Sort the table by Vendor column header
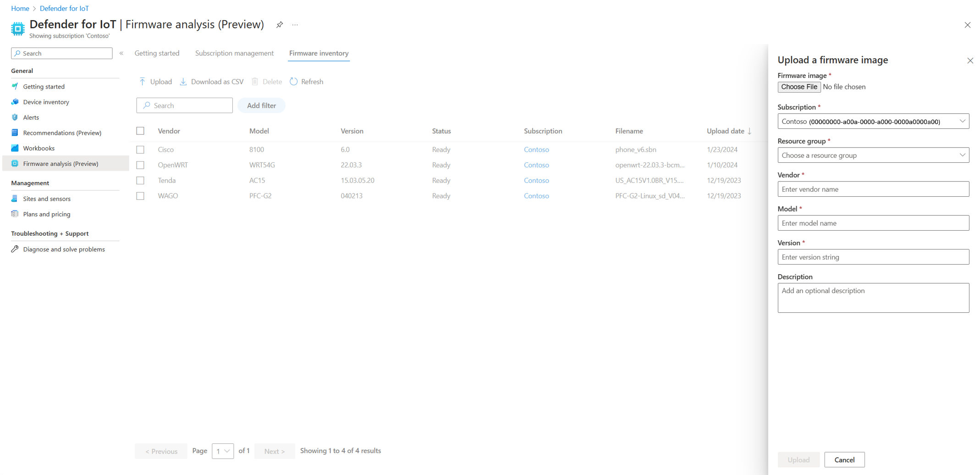980x475 pixels. click(x=169, y=131)
